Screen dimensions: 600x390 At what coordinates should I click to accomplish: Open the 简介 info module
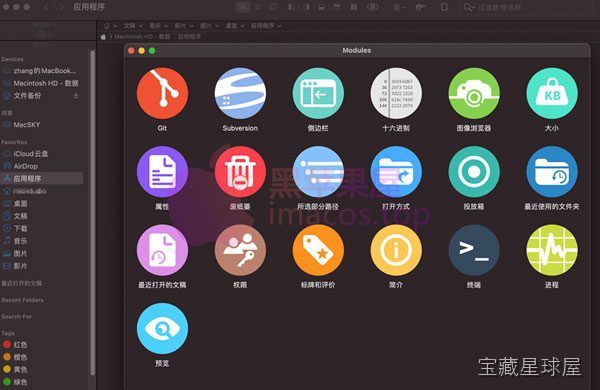[x=396, y=250]
